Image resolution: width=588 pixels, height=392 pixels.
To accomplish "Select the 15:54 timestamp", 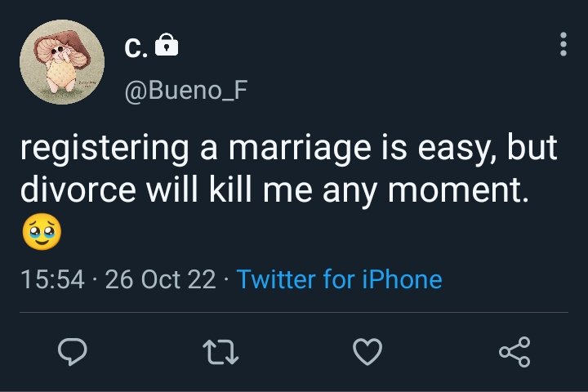I will tap(52, 279).
